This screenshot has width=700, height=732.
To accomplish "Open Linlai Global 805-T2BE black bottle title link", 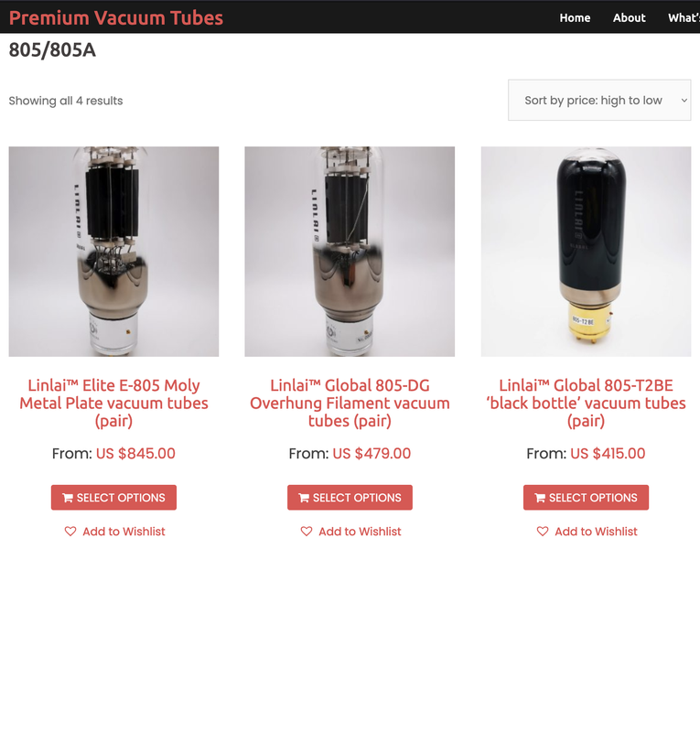I will [586, 403].
